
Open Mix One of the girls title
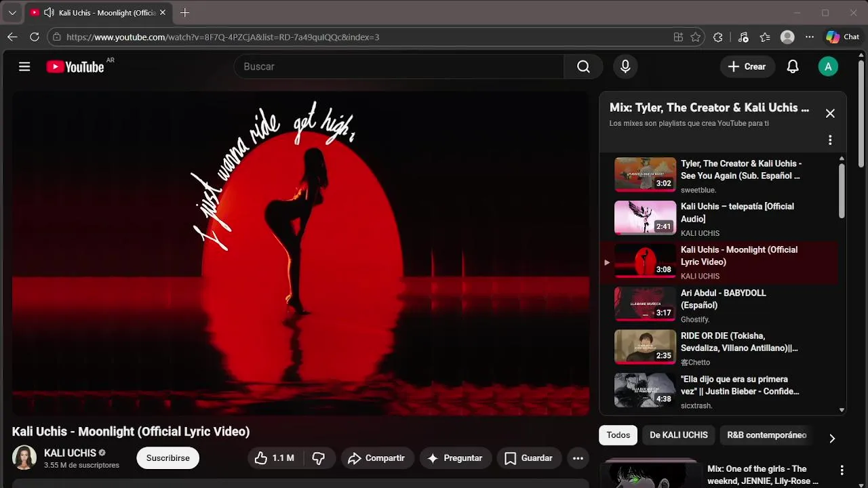pos(763,474)
